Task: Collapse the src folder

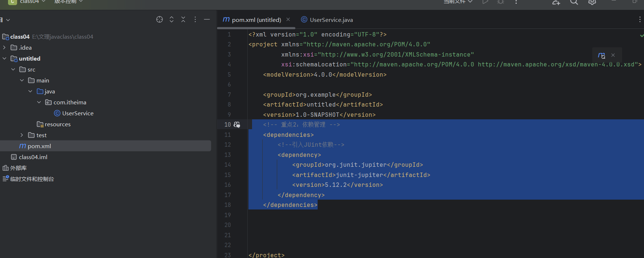Action: pos(13,69)
